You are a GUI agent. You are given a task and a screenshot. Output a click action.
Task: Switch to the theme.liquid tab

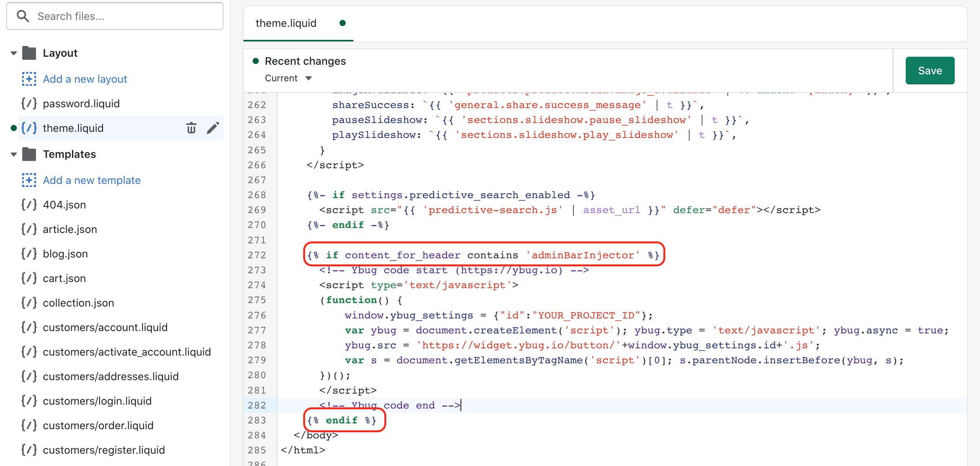(x=298, y=23)
